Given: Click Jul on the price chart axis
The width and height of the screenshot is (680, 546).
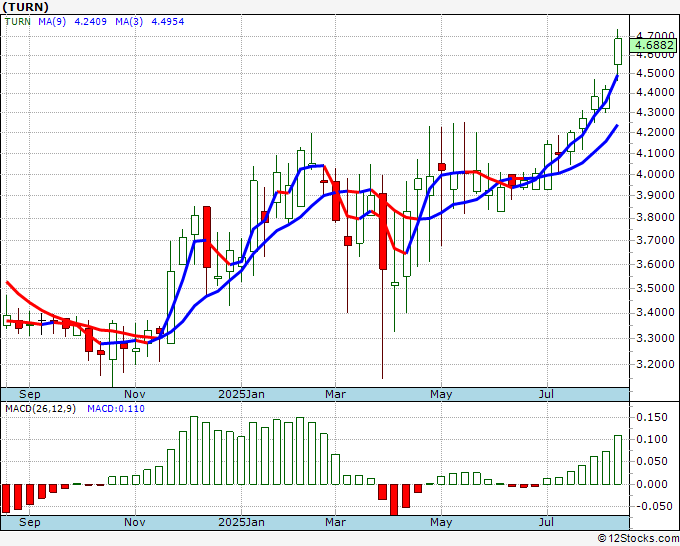Looking at the screenshot, I should pyautogui.click(x=546, y=394).
